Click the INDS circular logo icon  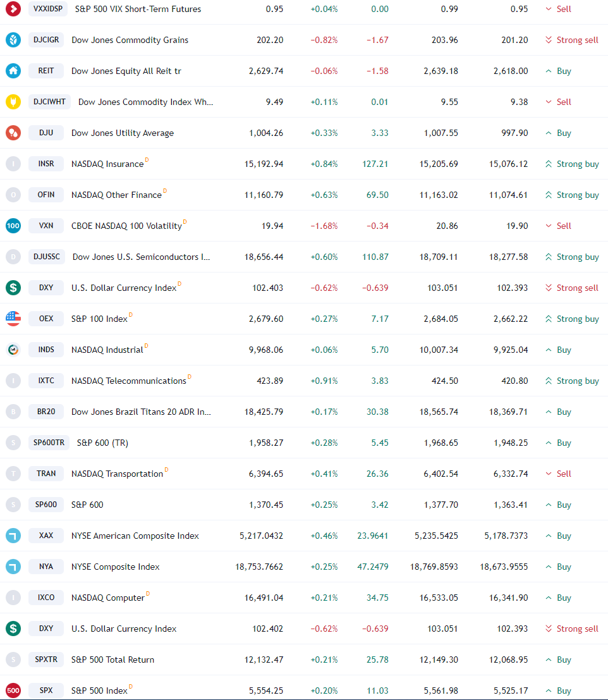coord(13,350)
